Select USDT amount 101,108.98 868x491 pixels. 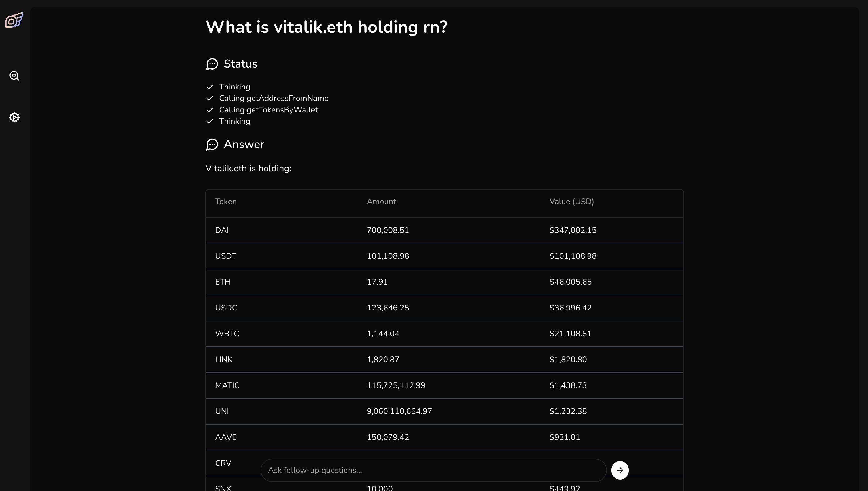(388, 256)
